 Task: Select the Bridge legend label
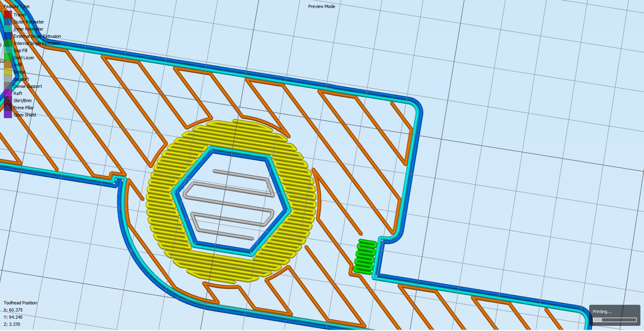19,72
